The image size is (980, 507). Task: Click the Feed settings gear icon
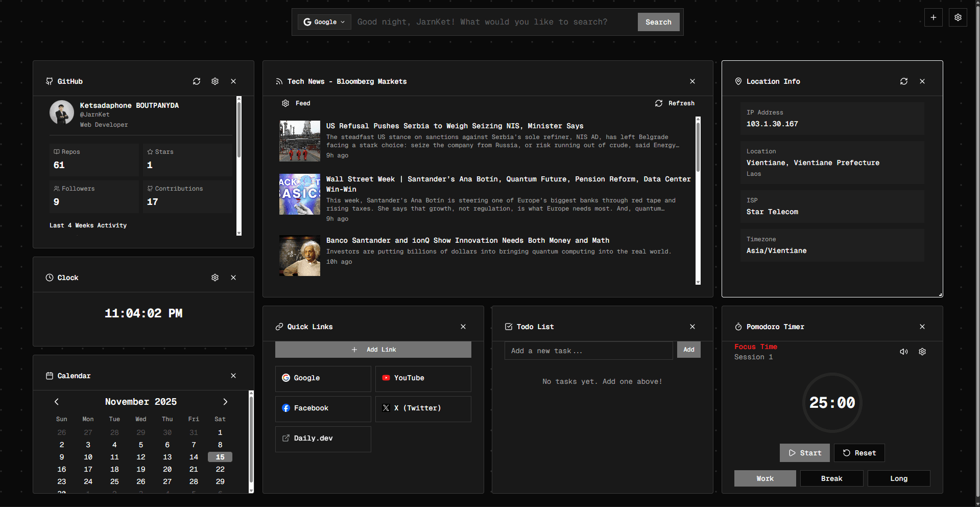(x=285, y=103)
